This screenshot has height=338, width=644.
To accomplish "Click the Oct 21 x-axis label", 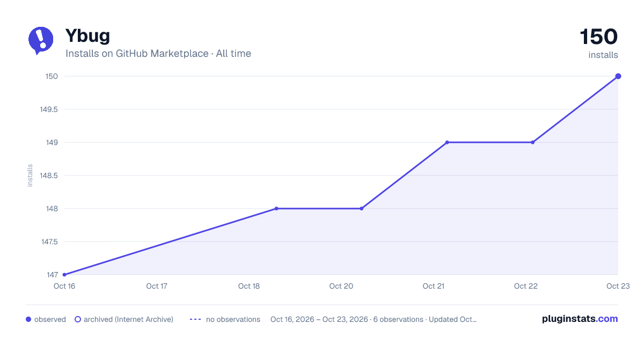I will (433, 286).
